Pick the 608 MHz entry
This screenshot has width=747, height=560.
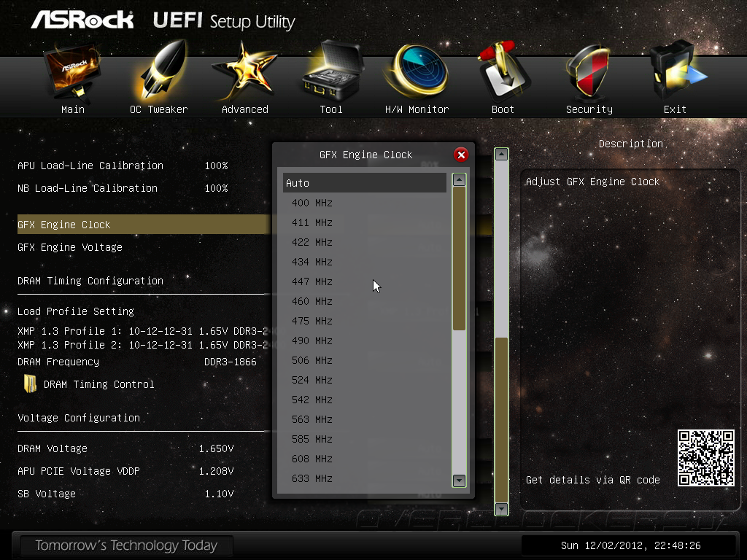coord(365,459)
